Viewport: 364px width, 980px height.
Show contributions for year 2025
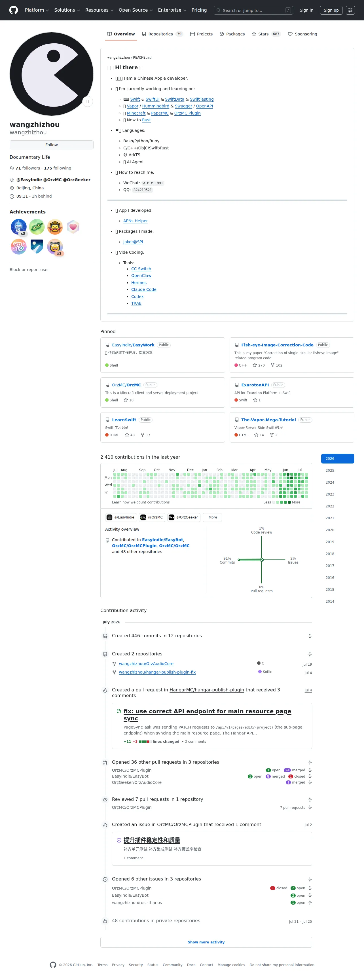click(x=338, y=471)
